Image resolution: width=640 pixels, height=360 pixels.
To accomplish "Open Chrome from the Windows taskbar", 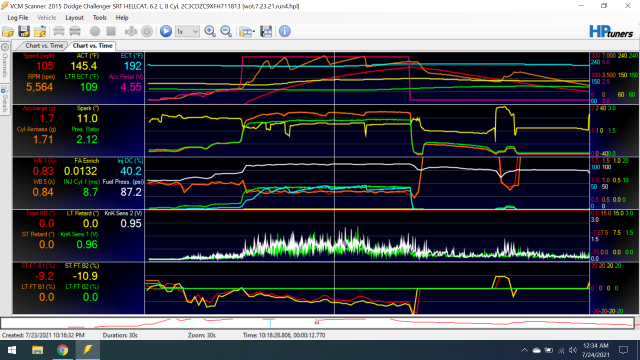I will [x=62, y=350].
